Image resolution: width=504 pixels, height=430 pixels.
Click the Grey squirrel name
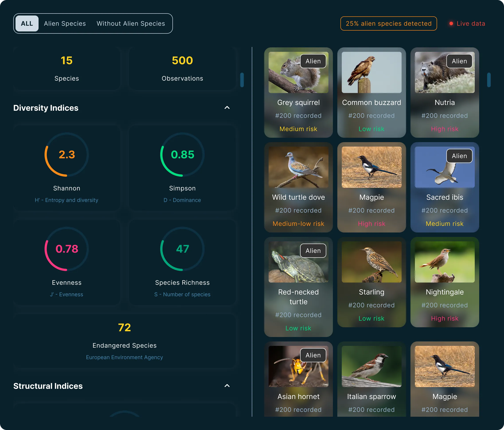click(299, 103)
